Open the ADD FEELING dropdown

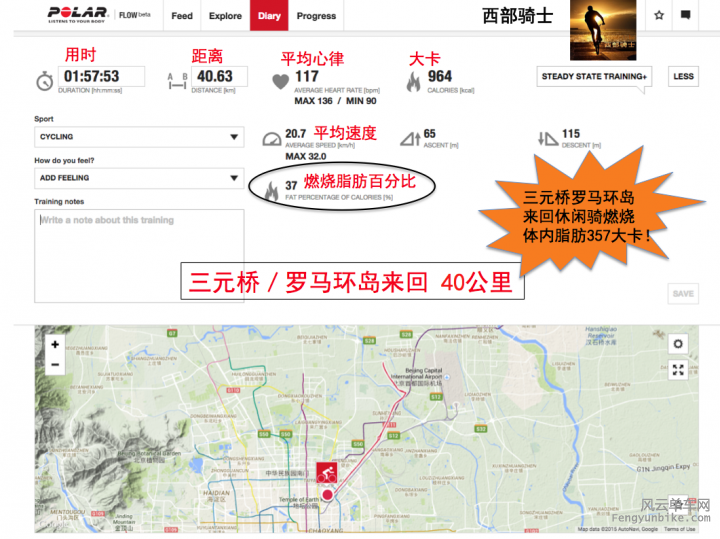(x=139, y=178)
